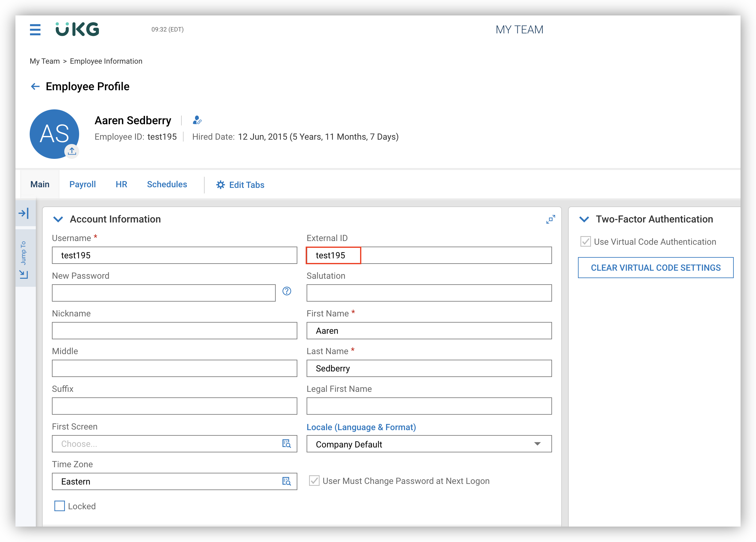Check the Locked checkbox
Viewport: 756px width, 542px height.
tap(60, 506)
